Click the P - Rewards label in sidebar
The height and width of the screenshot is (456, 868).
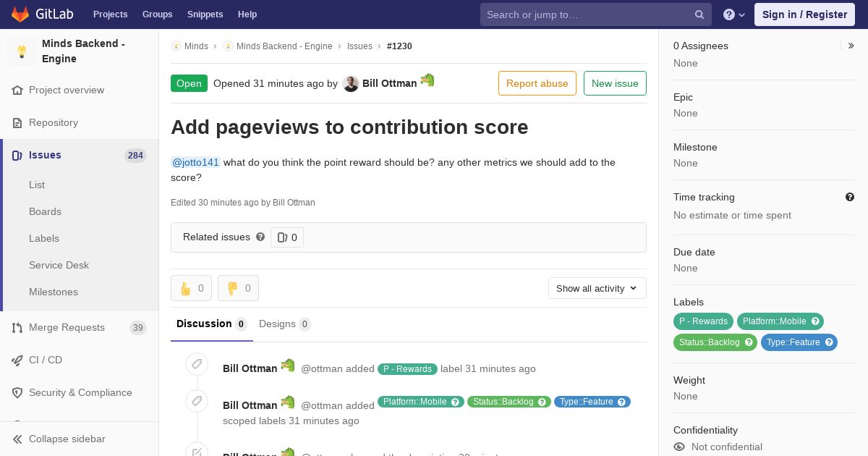pyautogui.click(x=703, y=321)
